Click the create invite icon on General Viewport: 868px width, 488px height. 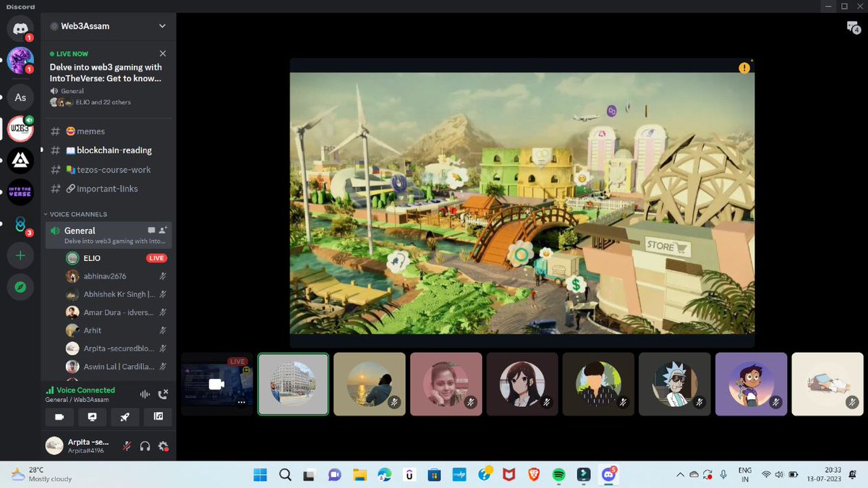pyautogui.click(x=163, y=231)
